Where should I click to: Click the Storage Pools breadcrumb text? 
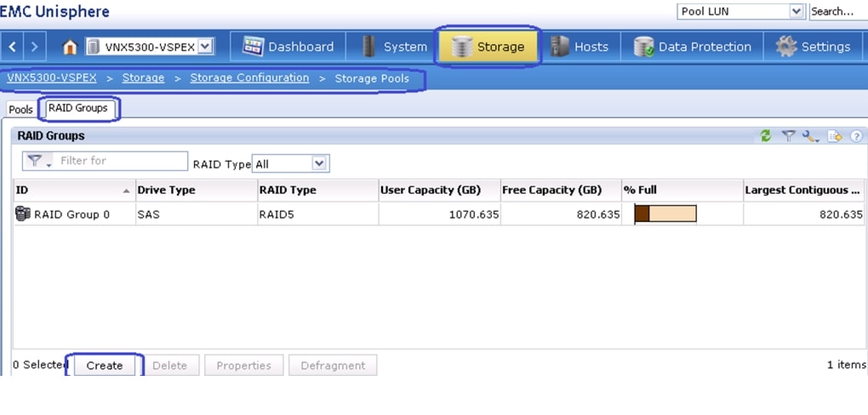(372, 78)
